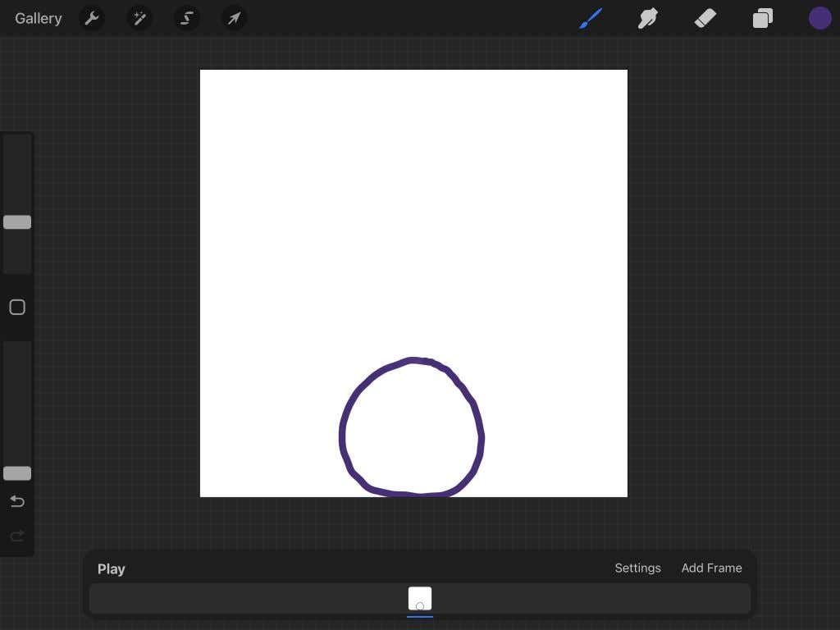This screenshot has width=840, height=630.
Task: Select the frame thumbnail in the timeline
Action: 420,599
